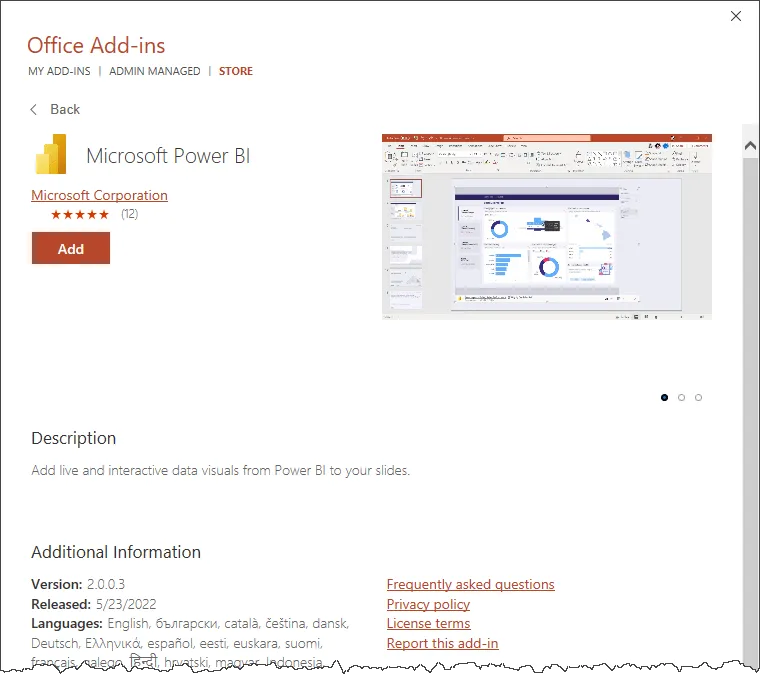Open the ADMIN MANAGED tab
This screenshot has height=677, width=760.
[x=154, y=71]
